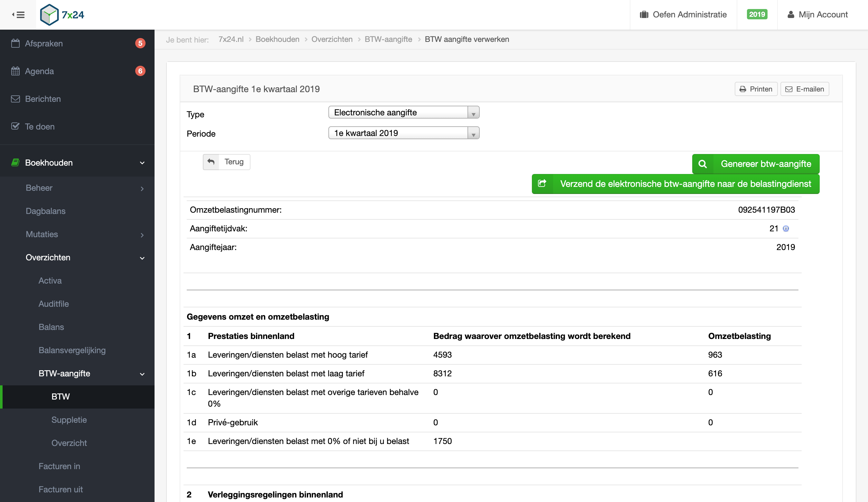Screen dimensions: 868x502
Task: Expand the Mutaties submenu arrow
Action: coord(142,235)
